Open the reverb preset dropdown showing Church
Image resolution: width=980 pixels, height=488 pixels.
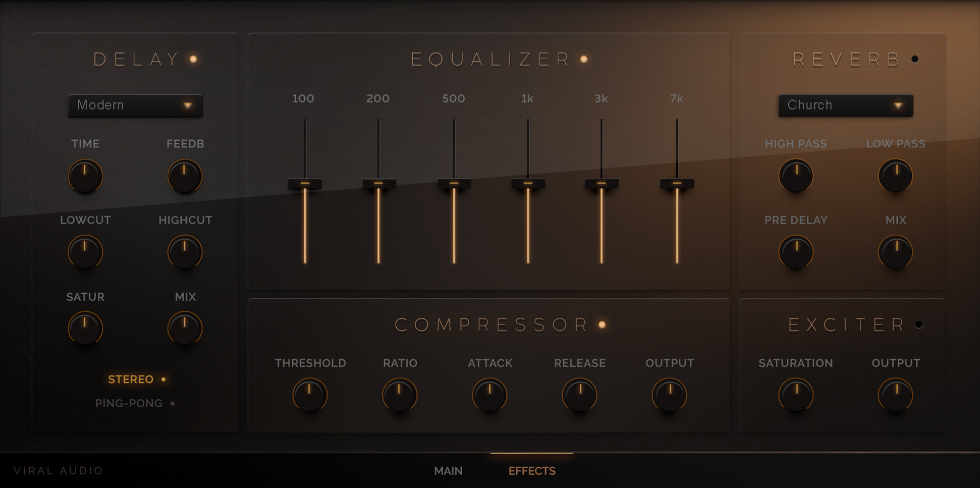[x=845, y=105]
